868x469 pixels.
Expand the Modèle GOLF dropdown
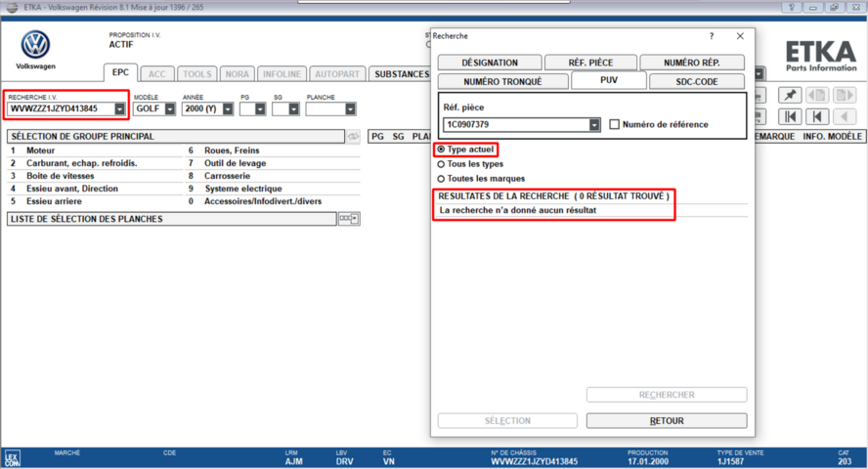click(x=170, y=109)
